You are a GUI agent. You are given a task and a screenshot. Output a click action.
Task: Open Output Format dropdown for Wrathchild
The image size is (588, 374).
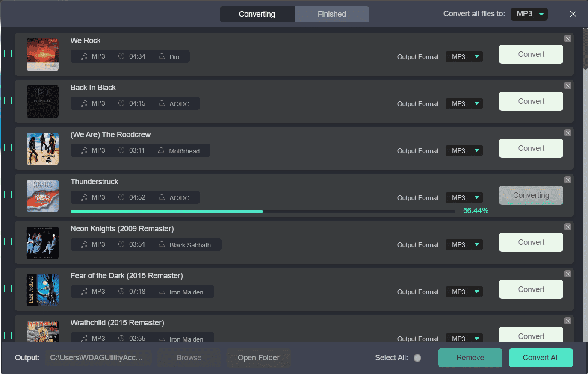click(x=464, y=338)
